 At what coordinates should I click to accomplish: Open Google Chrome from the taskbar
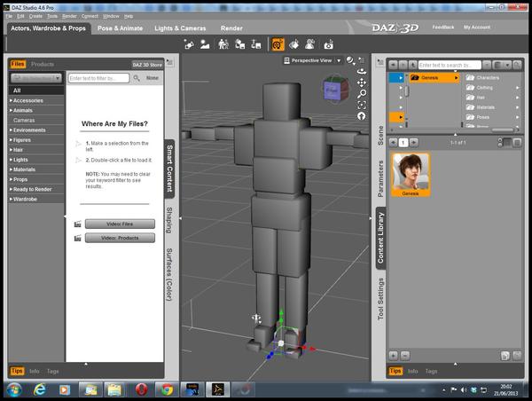coord(167,389)
